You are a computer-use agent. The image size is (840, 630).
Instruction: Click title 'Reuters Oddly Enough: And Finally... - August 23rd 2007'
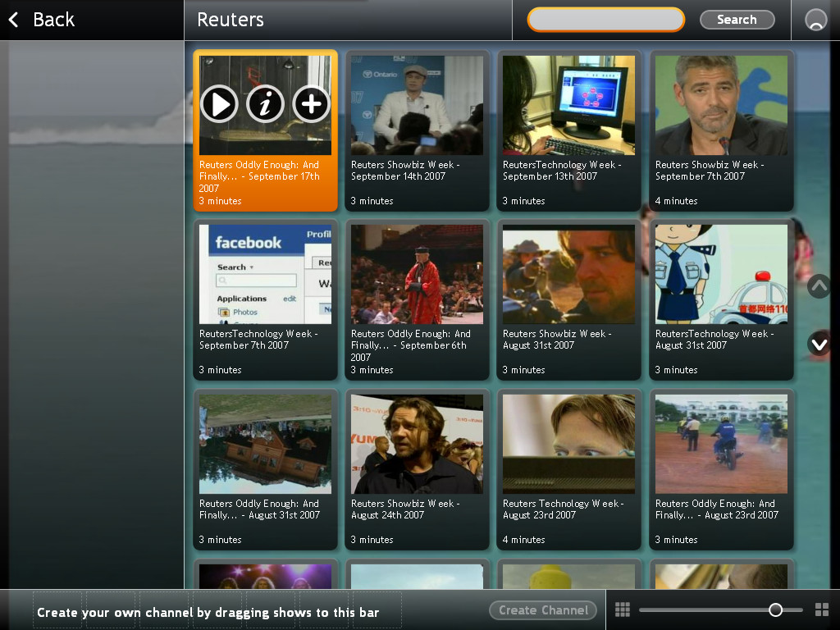click(717, 509)
